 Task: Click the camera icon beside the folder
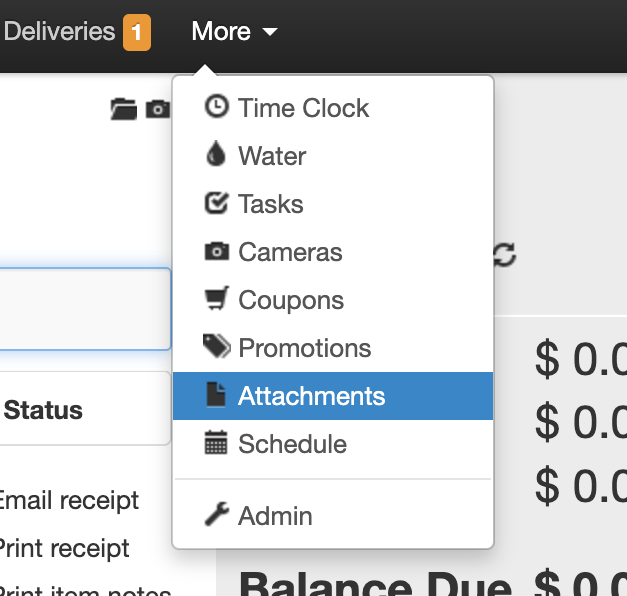[x=158, y=108]
